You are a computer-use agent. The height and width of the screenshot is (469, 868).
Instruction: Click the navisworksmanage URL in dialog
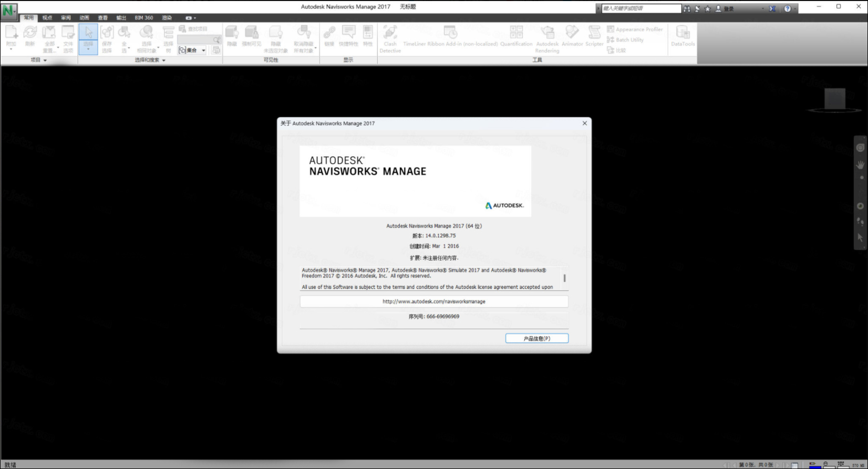pos(434,301)
